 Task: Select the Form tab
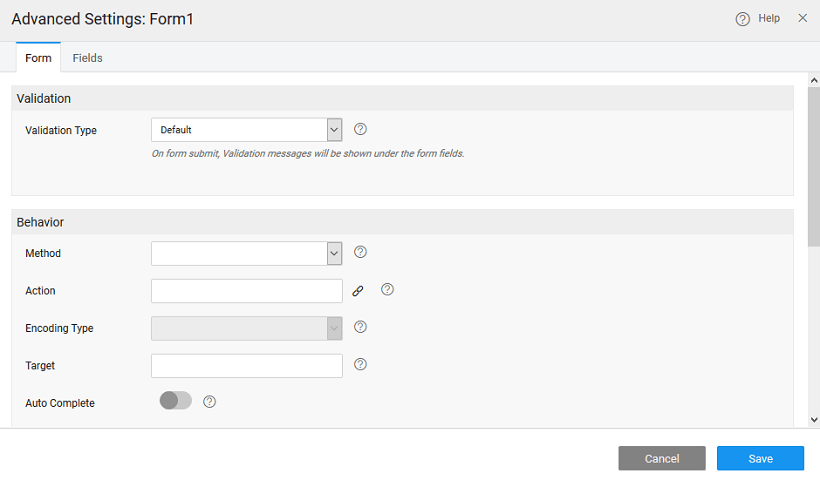pos(38,58)
